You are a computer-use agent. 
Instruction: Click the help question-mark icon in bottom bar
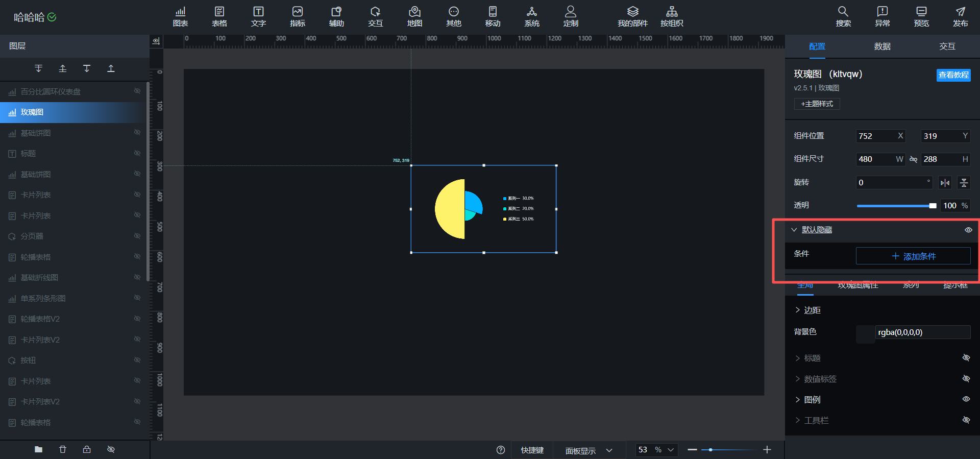(501, 450)
